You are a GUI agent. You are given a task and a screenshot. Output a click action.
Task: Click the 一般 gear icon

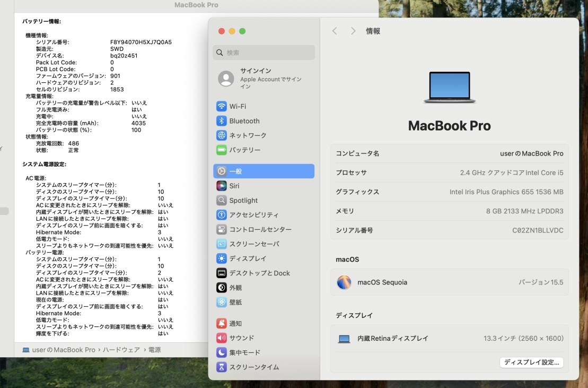[x=221, y=171]
